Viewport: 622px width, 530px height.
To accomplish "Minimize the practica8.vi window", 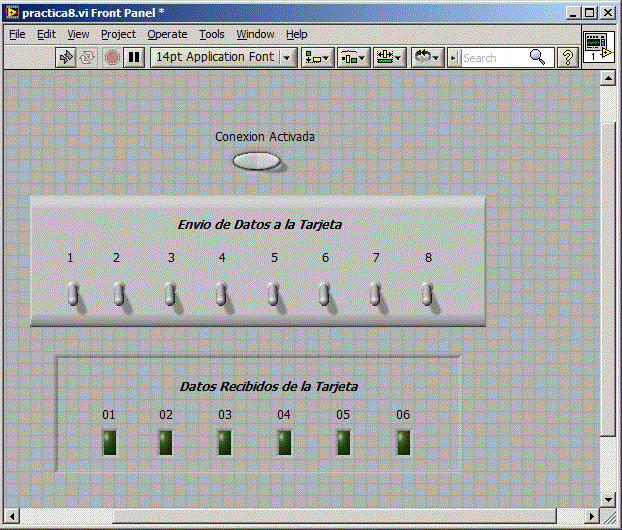I will [573, 13].
